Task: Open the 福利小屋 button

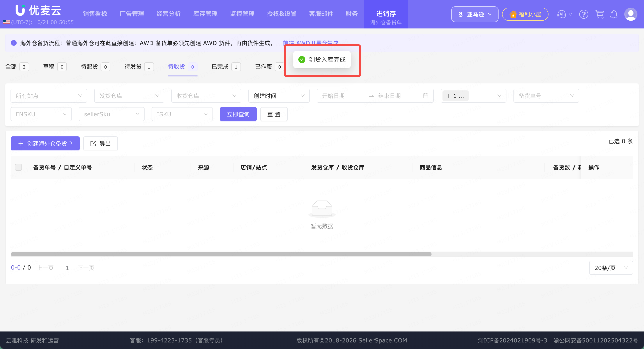Action: point(525,14)
